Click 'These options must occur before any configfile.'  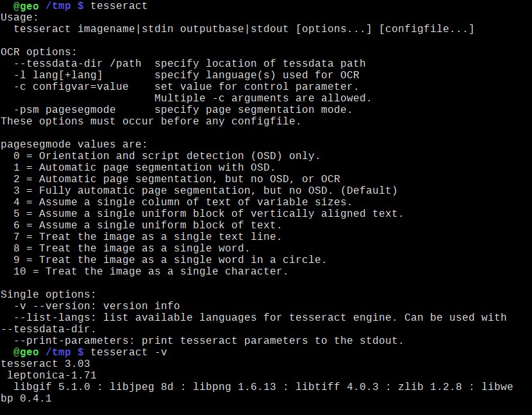tap(151, 121)
